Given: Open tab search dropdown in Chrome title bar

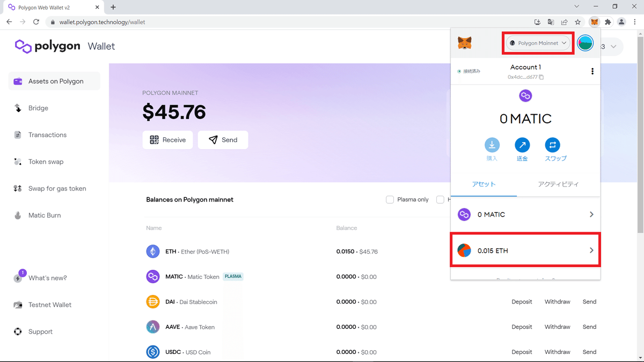Looking at the screenshot, I should tap(576, 6).
